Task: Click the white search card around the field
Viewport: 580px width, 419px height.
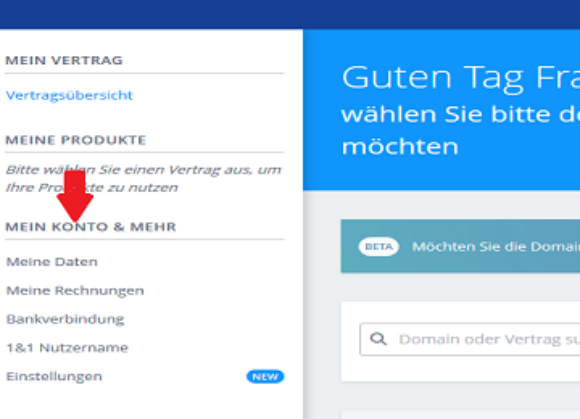Action: pos(460,342)
